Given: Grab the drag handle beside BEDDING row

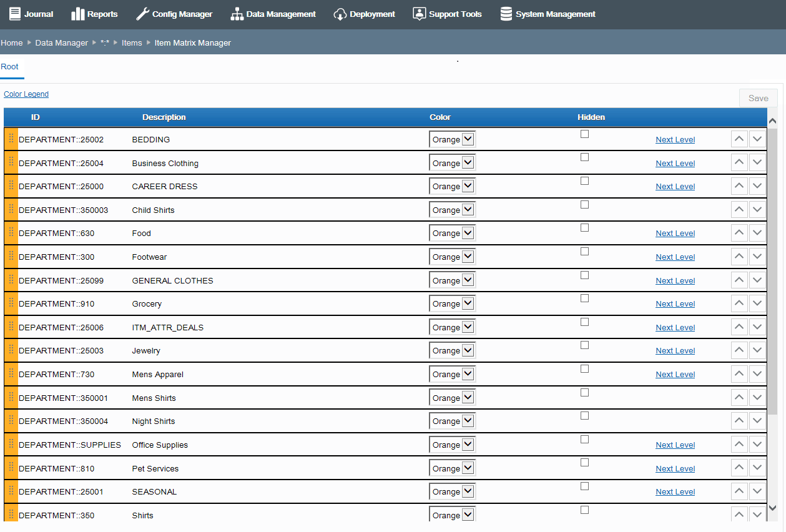Looking at the screenshot, I should point(11,139).
